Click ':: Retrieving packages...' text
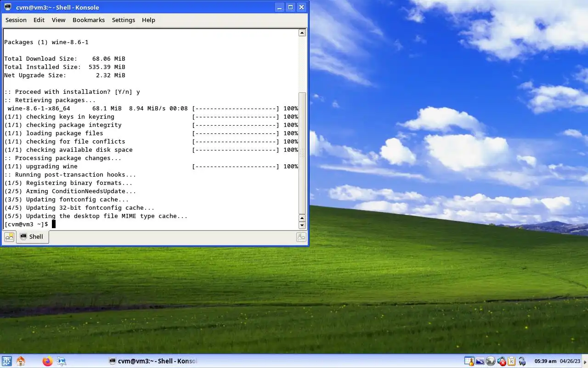This screenshot has width=588, height=368. coord(50,100)
